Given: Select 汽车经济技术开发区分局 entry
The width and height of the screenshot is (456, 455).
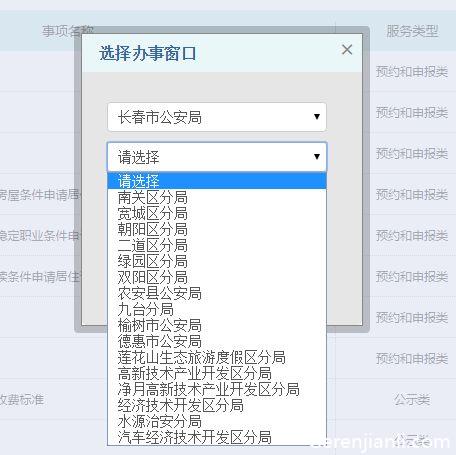Looking at the screenshot, I should [x=217, y=437].
